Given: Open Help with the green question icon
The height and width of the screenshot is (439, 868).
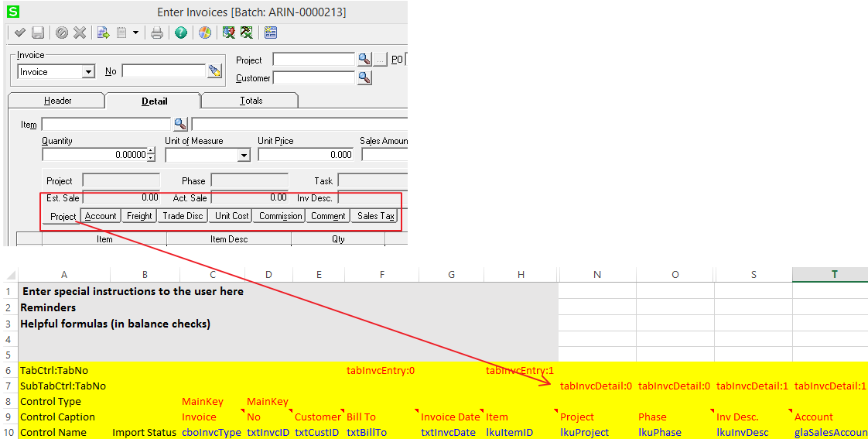Looking at the screenshot, I should (180, 33).
